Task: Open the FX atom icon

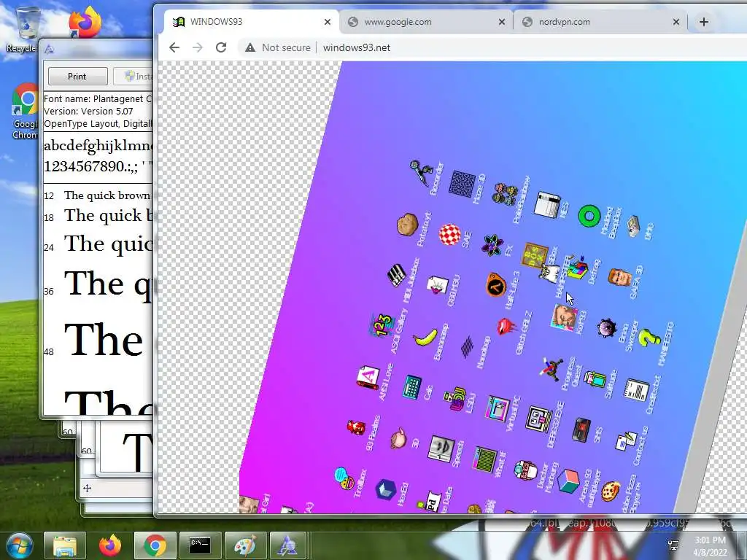Action: (492, 245)
